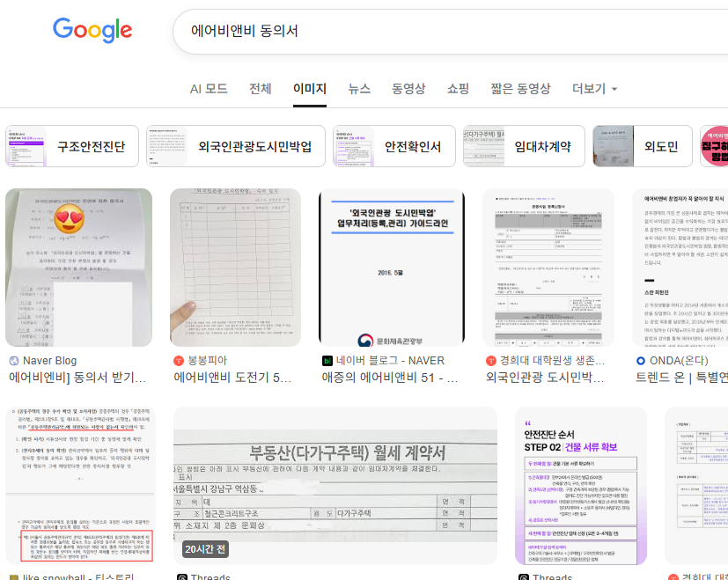This screenshot has width=728, height=580.
Task: Select the 임대차계약 suggestion chip
Action: pos(525,145)
